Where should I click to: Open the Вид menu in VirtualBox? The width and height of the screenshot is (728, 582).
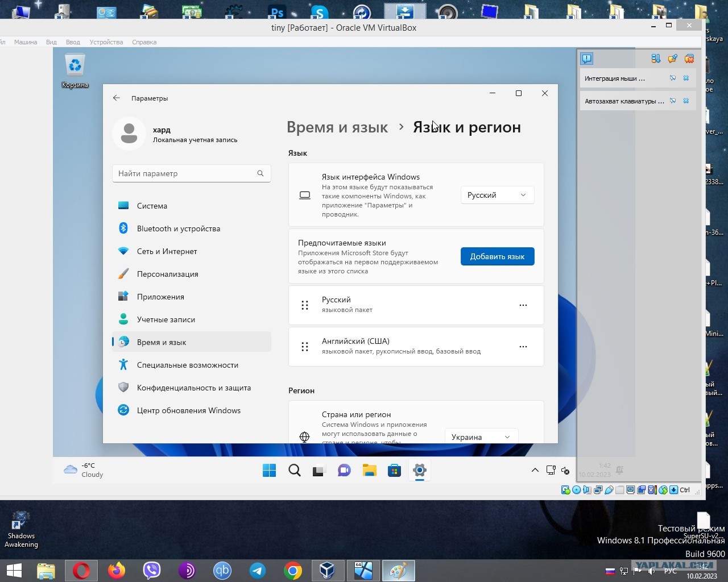coord(51,42)
